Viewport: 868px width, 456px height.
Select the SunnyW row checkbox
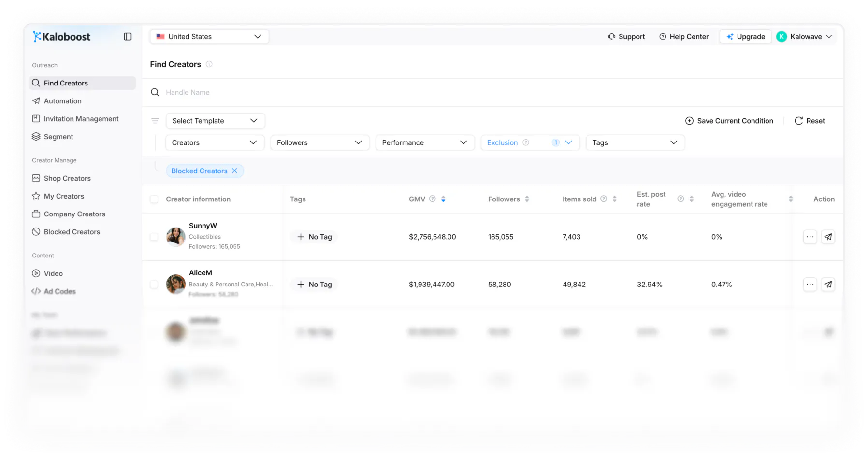(x=154, y=237)
